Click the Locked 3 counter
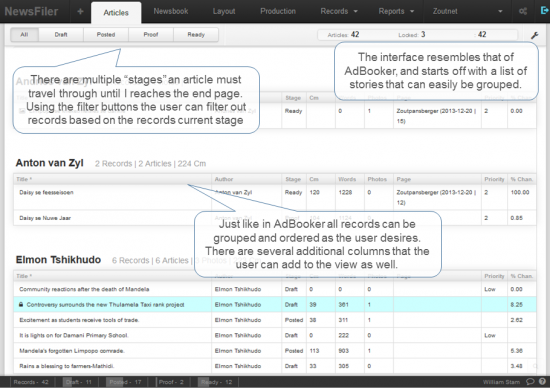Screen dimensions: 550x388 point(412,34)
